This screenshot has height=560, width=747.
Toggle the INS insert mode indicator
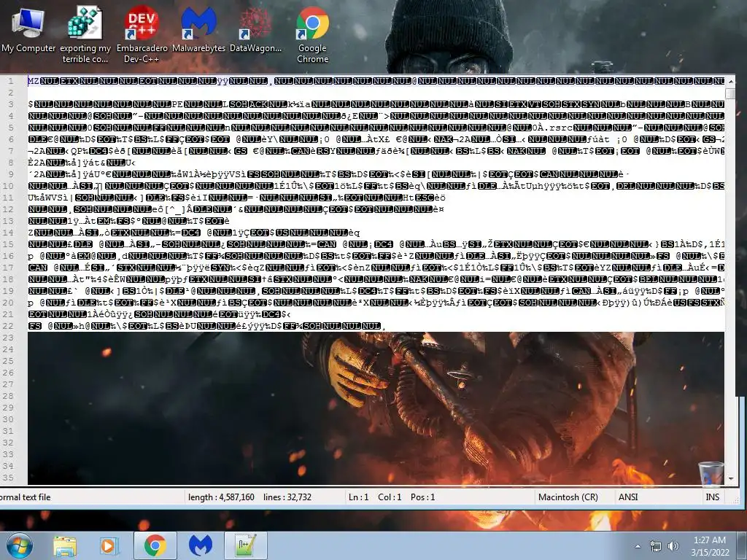[712, 497]
